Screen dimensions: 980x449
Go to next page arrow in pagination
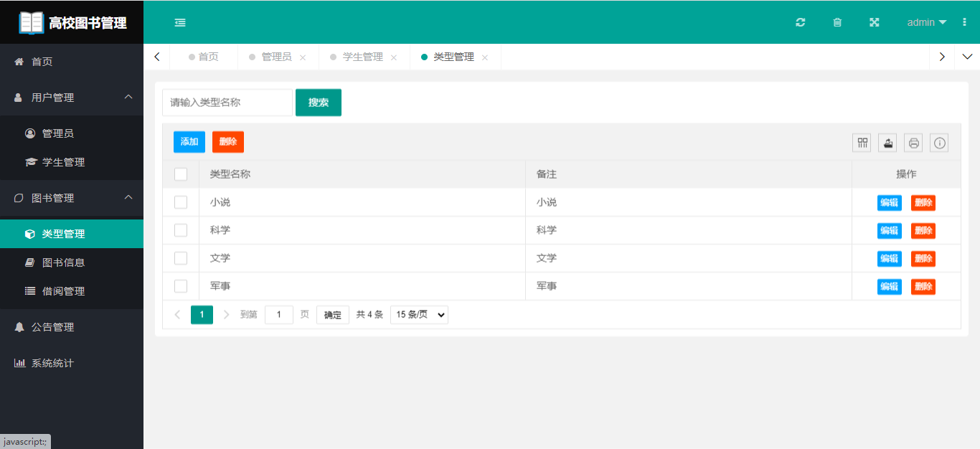click(x=227, y=315)
